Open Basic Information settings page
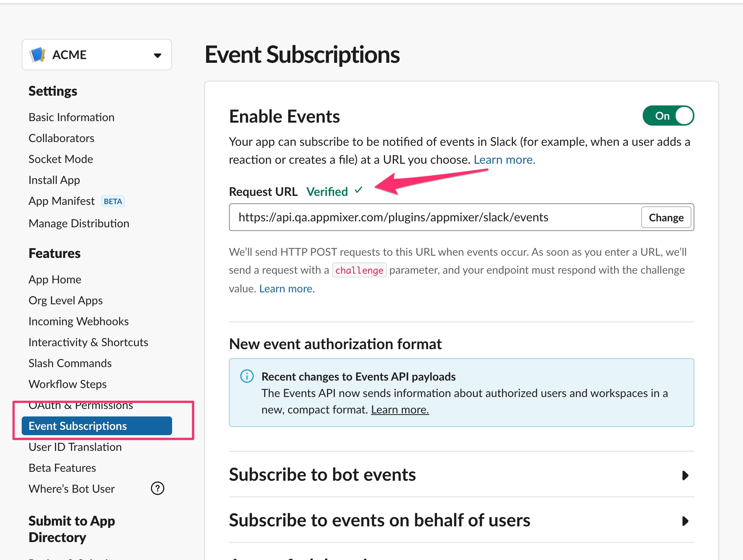The height and width of the screenshot is (560, 743). coord(71,117)
